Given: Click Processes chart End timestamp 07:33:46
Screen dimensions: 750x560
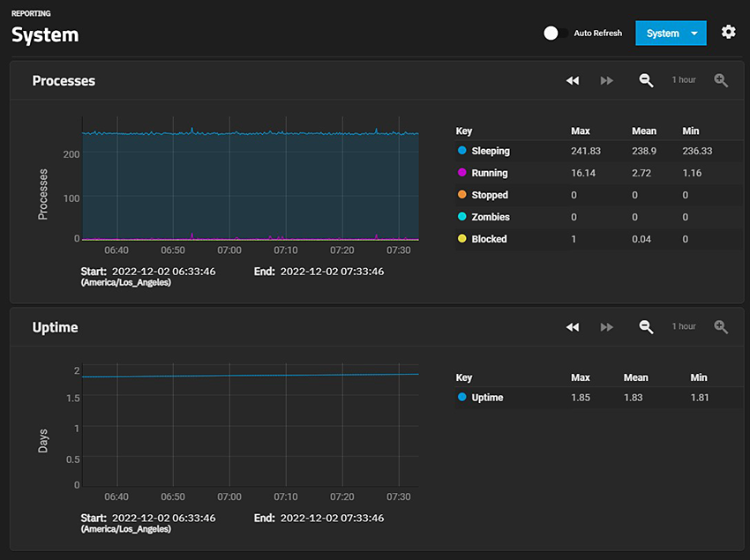Looking at the screenshot, I should [x=332, y=272].
